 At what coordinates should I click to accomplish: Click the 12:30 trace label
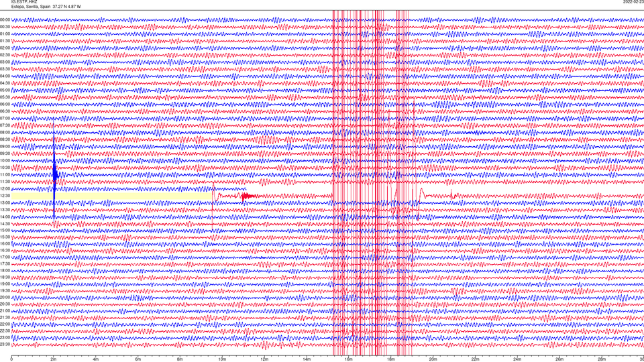[x=5, y=196]
